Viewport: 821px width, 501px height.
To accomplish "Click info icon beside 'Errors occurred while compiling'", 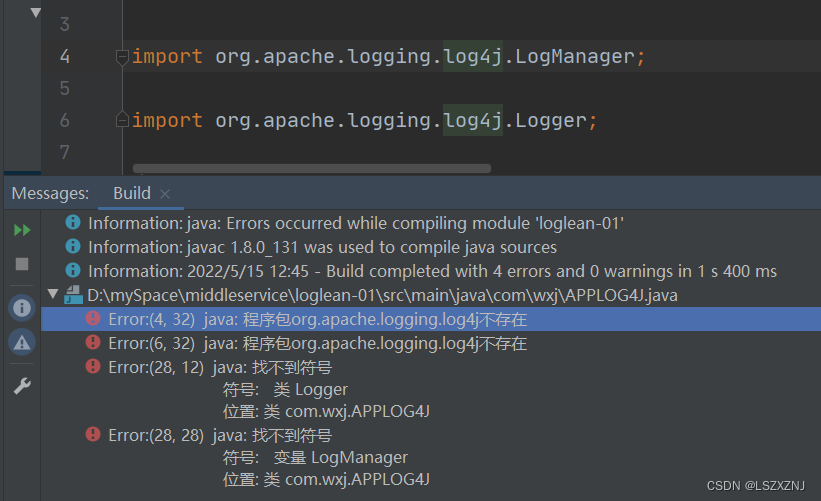I will pyautogui.click(x=73, y=222).
